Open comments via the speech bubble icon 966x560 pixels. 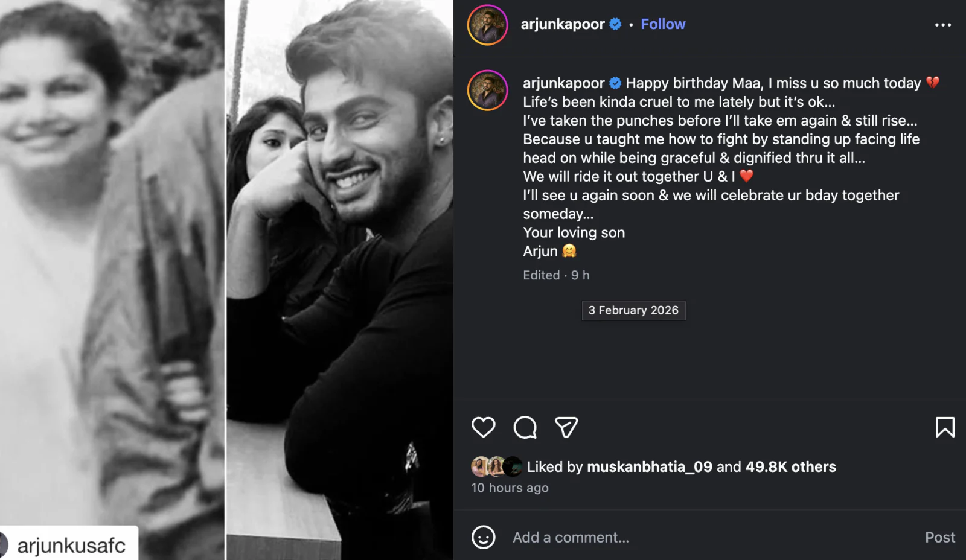[x=526, y=428]
